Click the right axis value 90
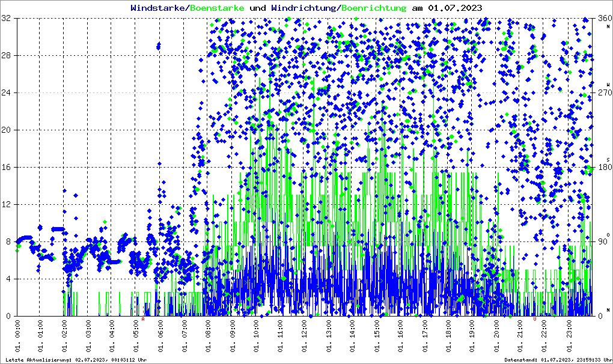The width and height of the screenshot is (613, 364). (x=603, y=241)
